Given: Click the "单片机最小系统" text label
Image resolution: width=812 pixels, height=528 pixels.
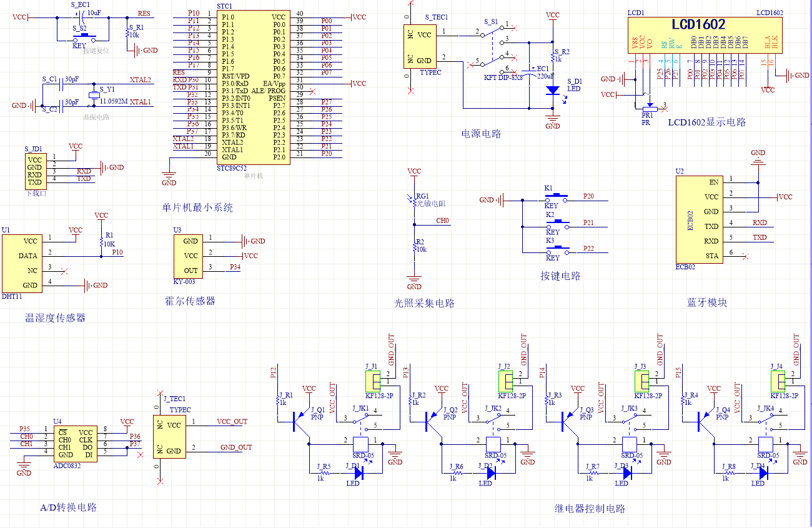Looking at the screenshot, I should click(x=197, y=208).
